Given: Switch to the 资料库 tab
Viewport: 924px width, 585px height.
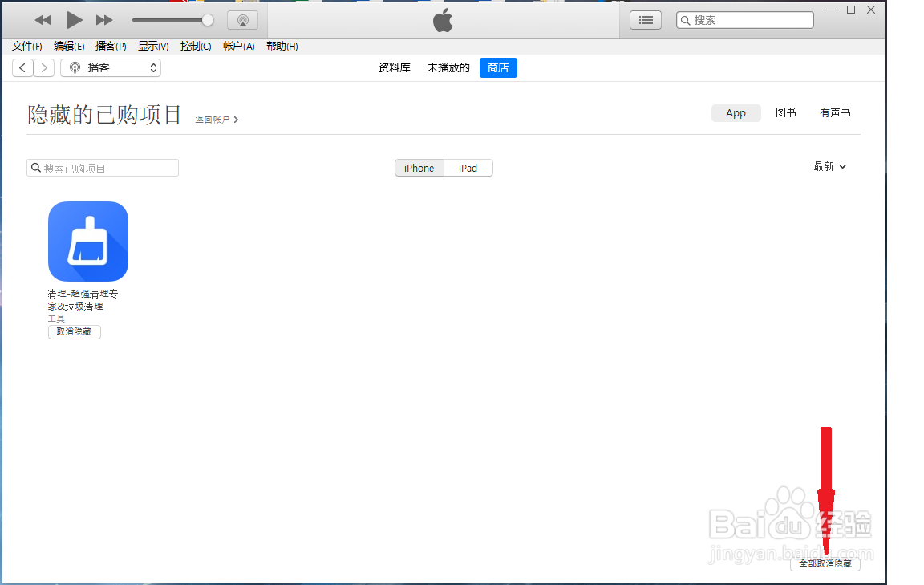Looking at the screenshot, I should [395, 68].
